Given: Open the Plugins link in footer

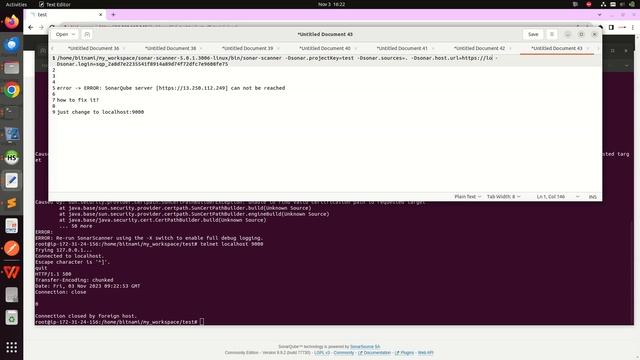Looking at the screenshot, I should pyautogui.click(x=404, y=353).
